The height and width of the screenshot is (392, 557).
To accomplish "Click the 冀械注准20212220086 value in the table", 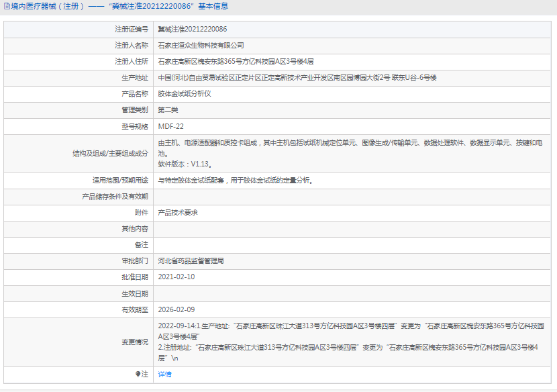I will (192, 29).
